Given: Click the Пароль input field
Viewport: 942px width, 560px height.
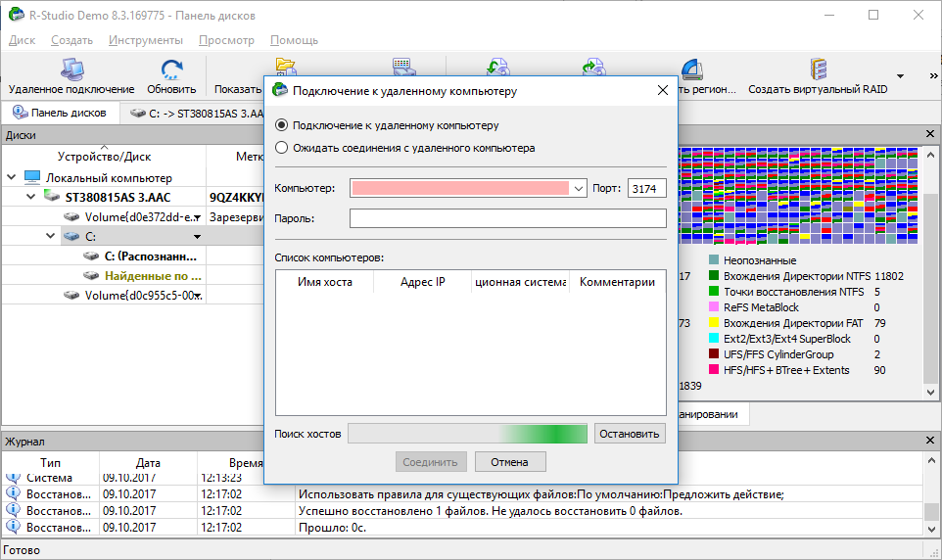Looking at the screenshot, I should (x=507, y=218).
